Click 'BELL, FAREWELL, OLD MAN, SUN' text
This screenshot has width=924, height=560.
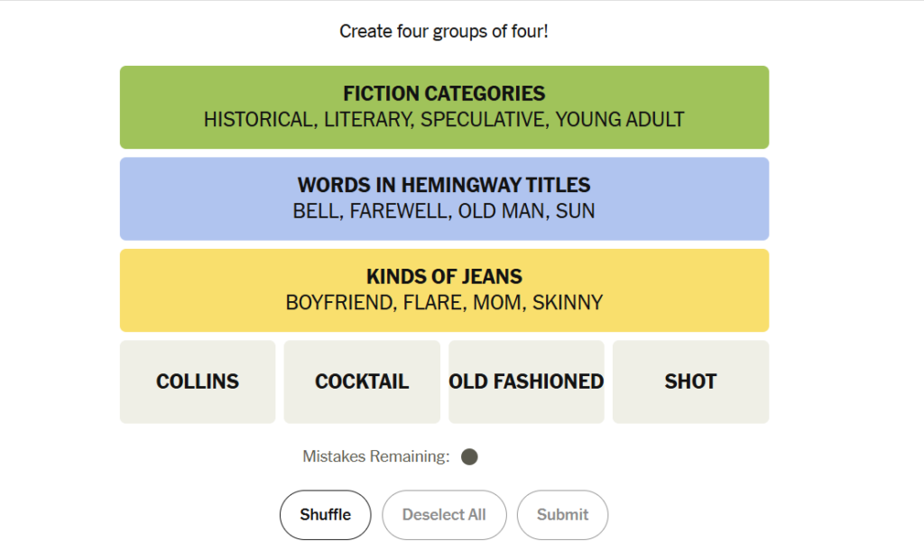tap(444, 211)
